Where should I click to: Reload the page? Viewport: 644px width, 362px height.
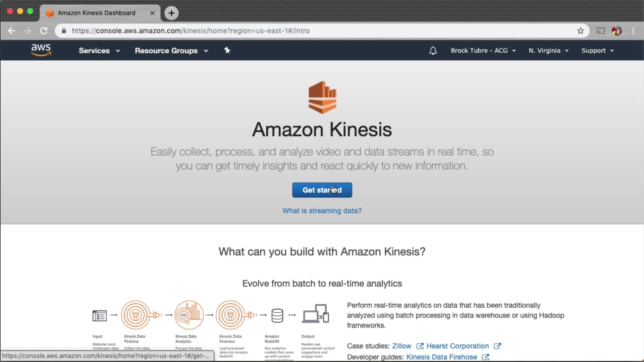coord(44,31)
